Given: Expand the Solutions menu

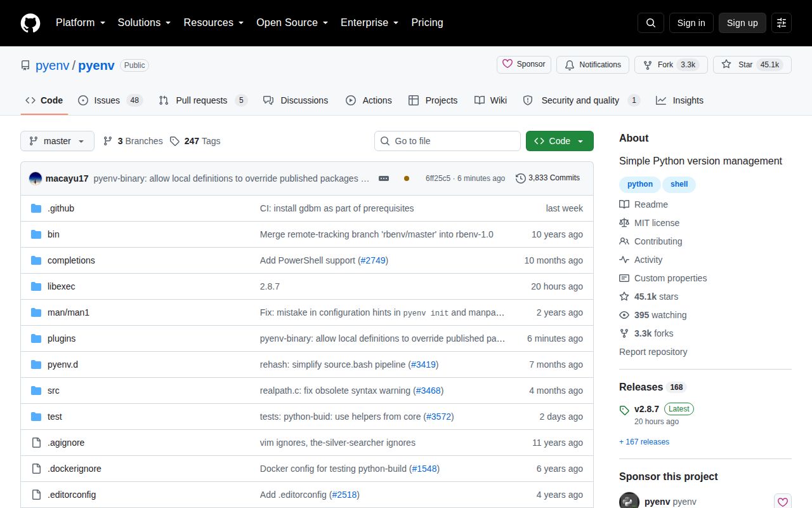Looking at the screenshot, I should (x=144, y=22).
